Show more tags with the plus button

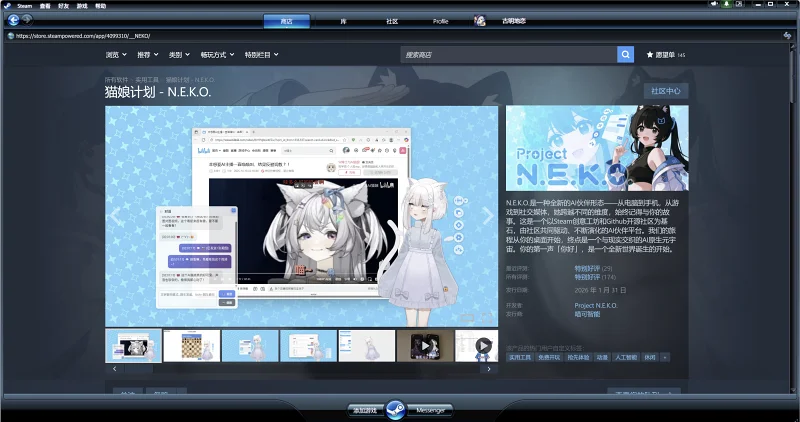tap(664, 357)
